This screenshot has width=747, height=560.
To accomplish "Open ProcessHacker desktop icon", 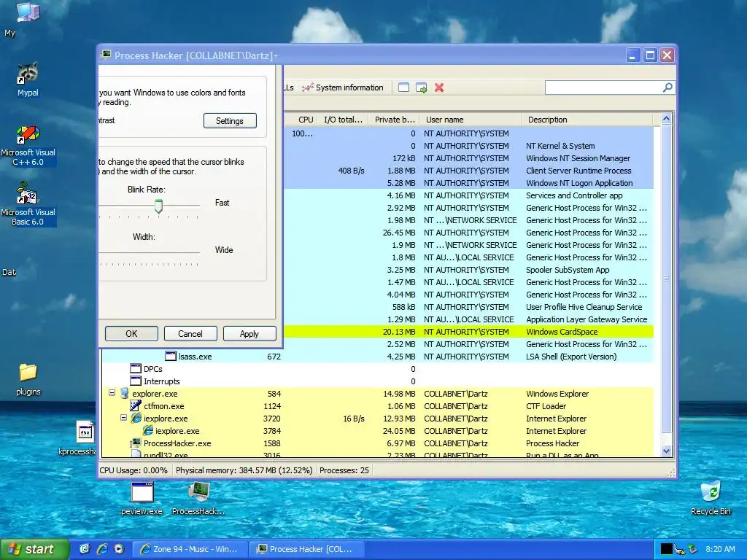I will click(198, 499).
